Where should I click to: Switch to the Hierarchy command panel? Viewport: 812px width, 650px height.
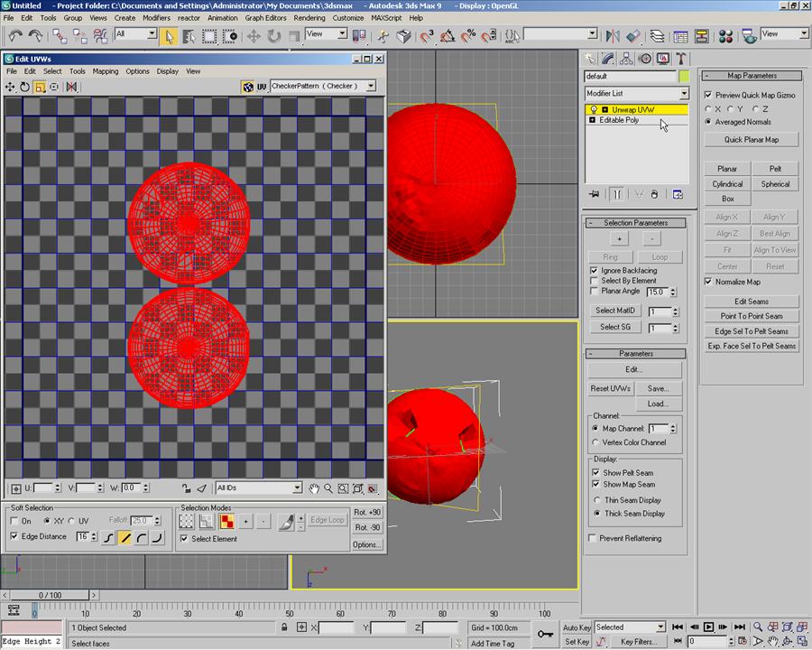627,58
